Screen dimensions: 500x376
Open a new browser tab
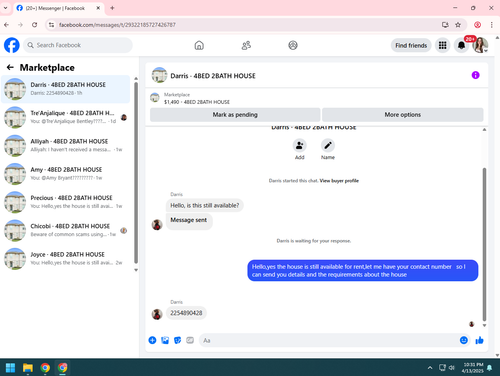[x=112, y=8]
